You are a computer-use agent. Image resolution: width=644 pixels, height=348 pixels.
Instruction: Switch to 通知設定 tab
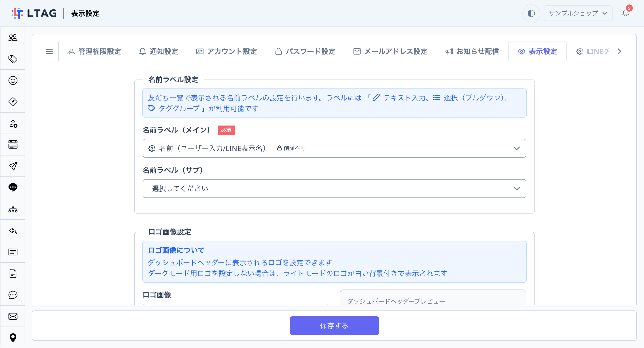pyautogui.click(x=159, y=51)
